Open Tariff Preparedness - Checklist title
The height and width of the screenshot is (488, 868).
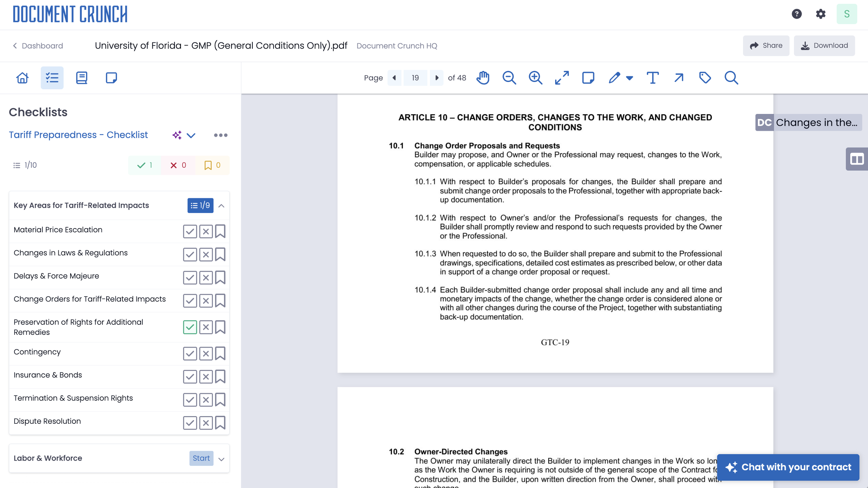point(78,135)
